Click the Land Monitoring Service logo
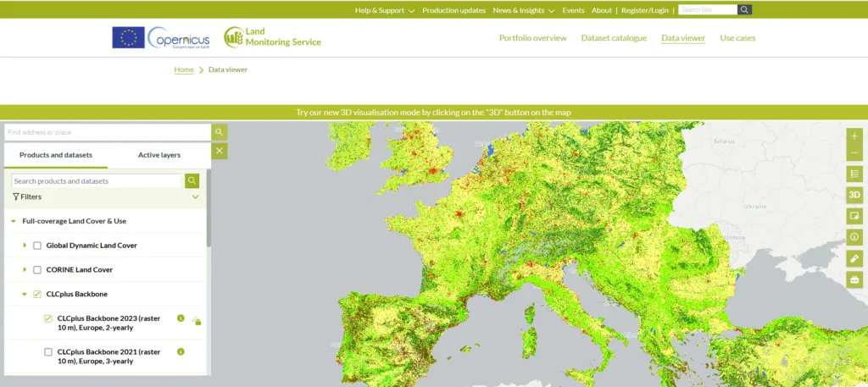This screenshot has width=868, height=387. pyautogui.click(x=272, y=37)
